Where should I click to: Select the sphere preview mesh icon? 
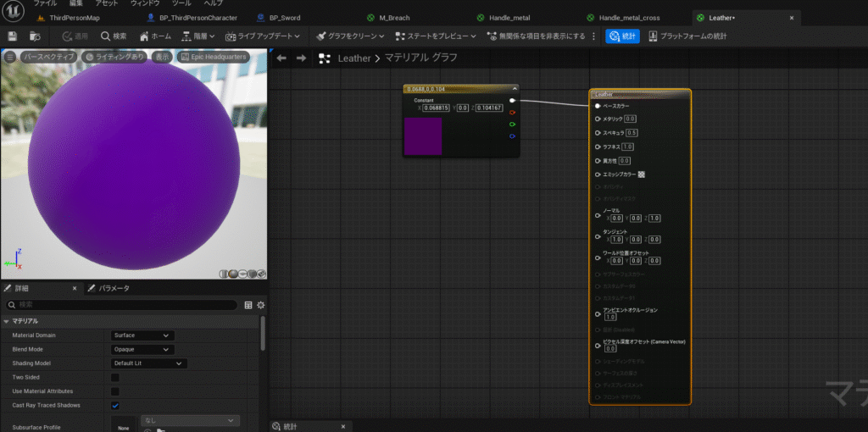[x=233, y=274]
